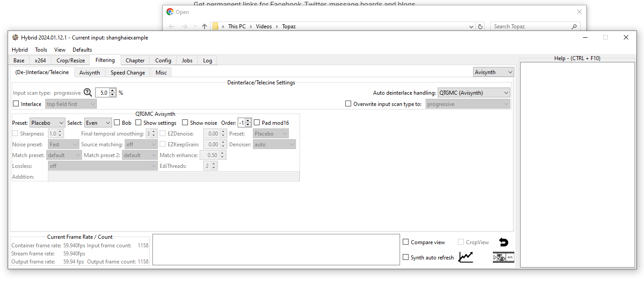The height and width of the screenshot is (281, 644).
Task: Click the Addition text field
Action: [x=174, y=176]
